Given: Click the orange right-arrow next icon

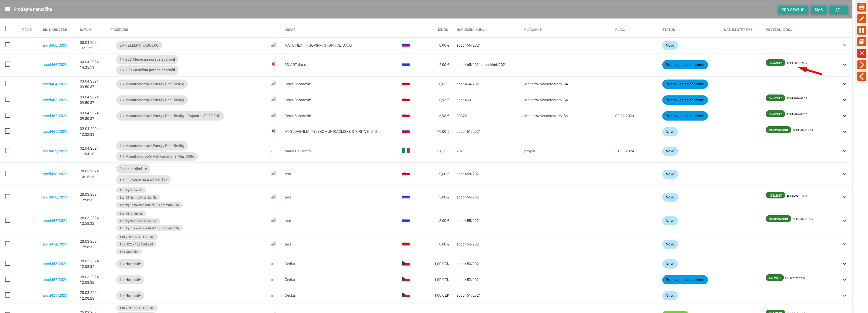Looking at the screenshot, I should 862,65.
